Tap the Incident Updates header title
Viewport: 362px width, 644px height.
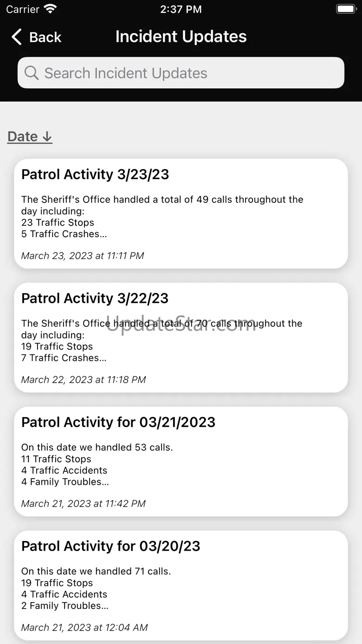coord(181,37)
